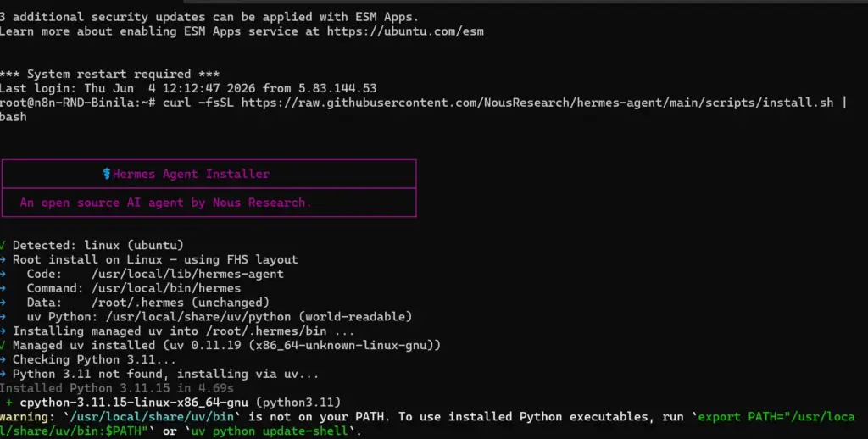Click the arrow before Root install on Linux
Viewport: 868px width, 439px height.
coord(3,259)
